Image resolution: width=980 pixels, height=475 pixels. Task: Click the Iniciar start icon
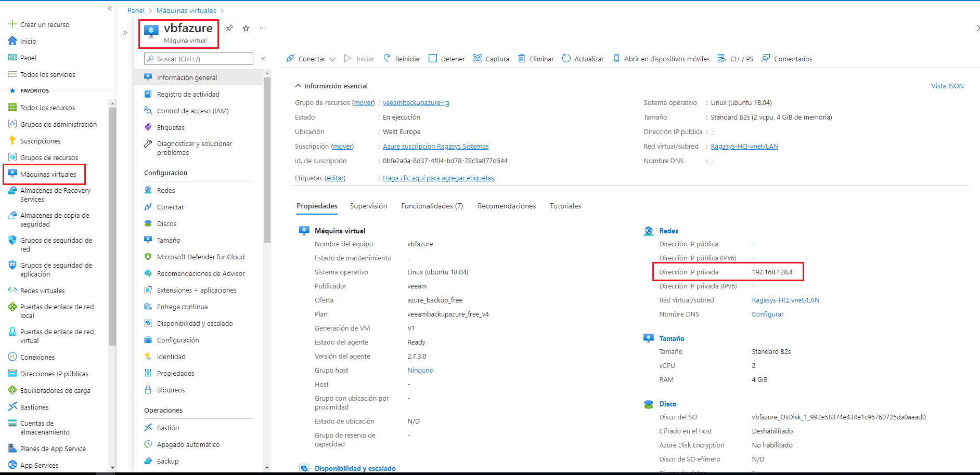click(x=348, y=58)
